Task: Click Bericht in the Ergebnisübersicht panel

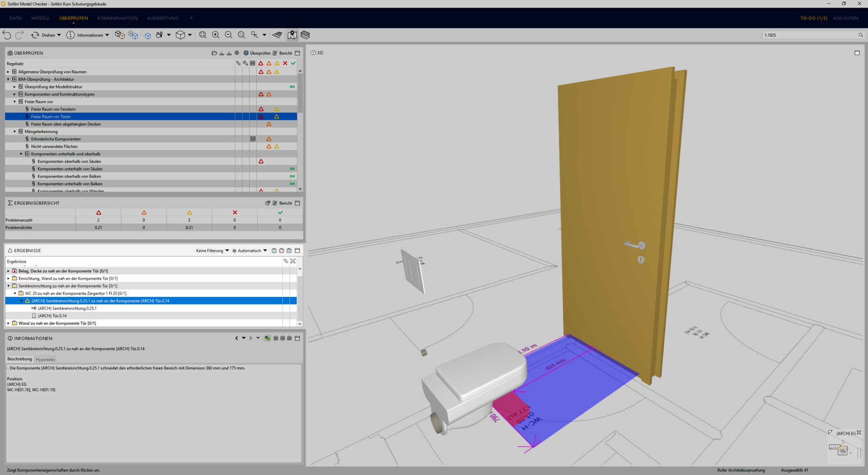Action: click(x=282, y=203)
